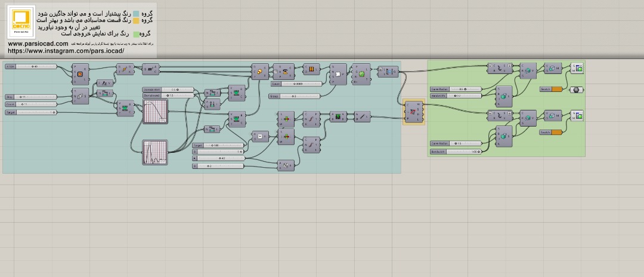Viewport: 644px width, 277px height.
Task: Click the Count slider beside the Series component
Action: pos(31,104)
